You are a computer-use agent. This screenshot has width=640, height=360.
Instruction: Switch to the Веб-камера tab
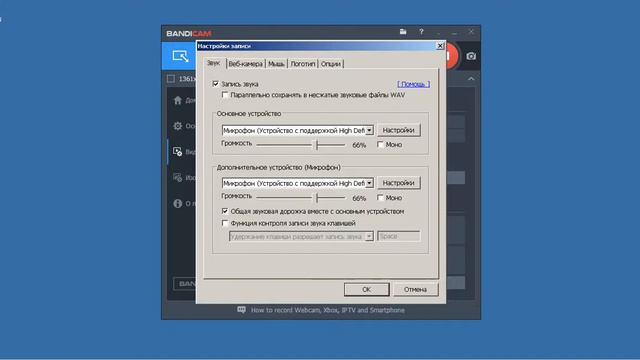point(245,64)
